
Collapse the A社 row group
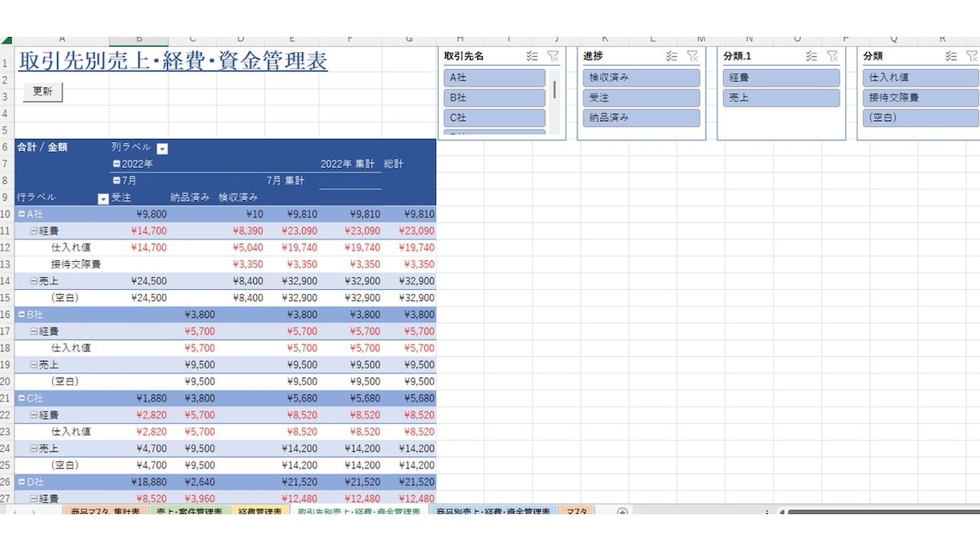22,214
